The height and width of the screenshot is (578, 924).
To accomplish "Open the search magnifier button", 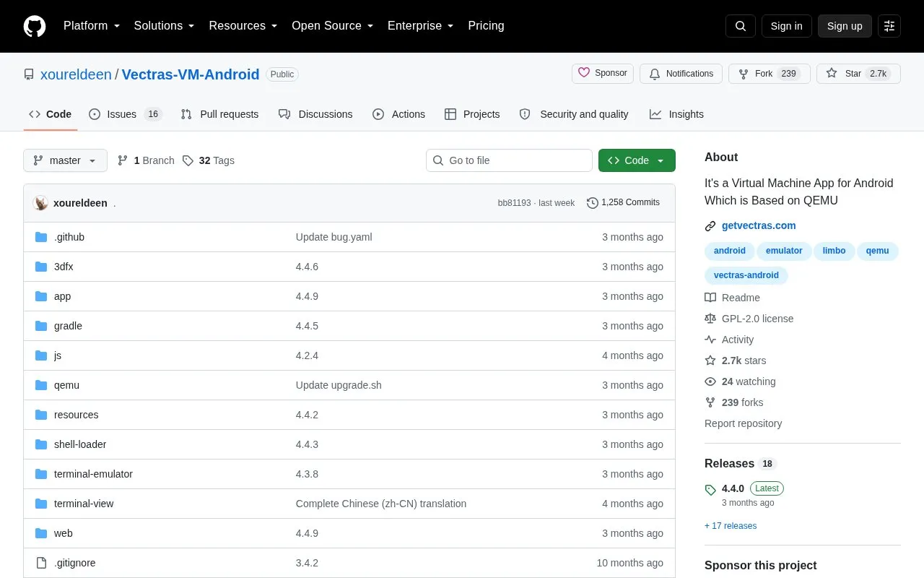I will 741,26.
